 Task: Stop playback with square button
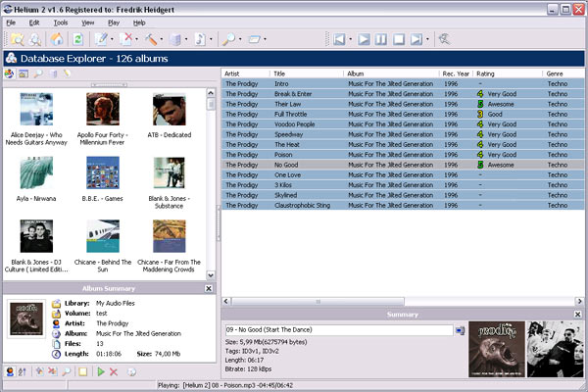pos(399,39)
